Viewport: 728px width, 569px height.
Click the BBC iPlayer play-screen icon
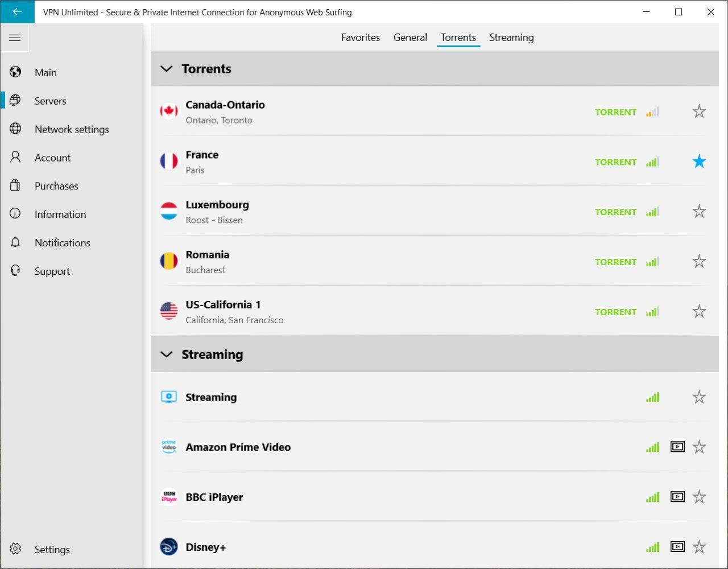click(677, 497)
